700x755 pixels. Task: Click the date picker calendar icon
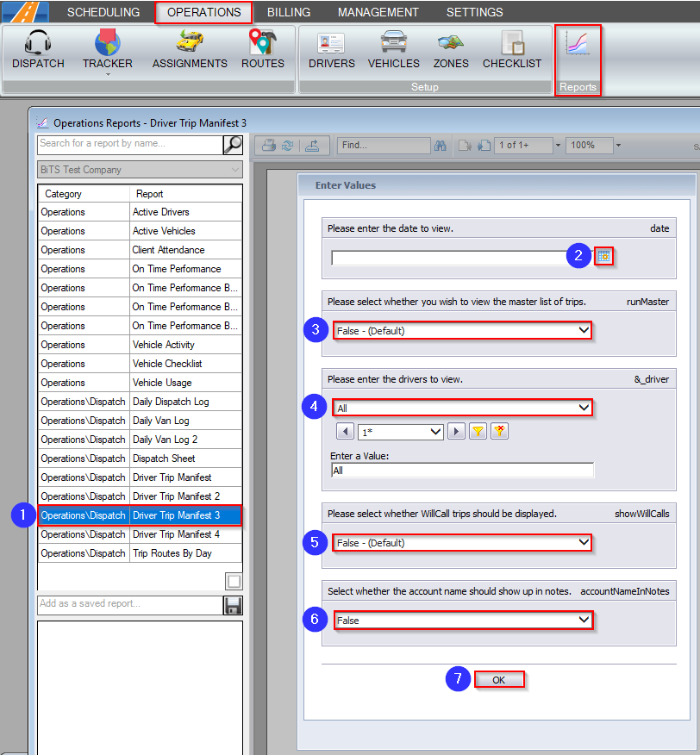click(604, 256)
